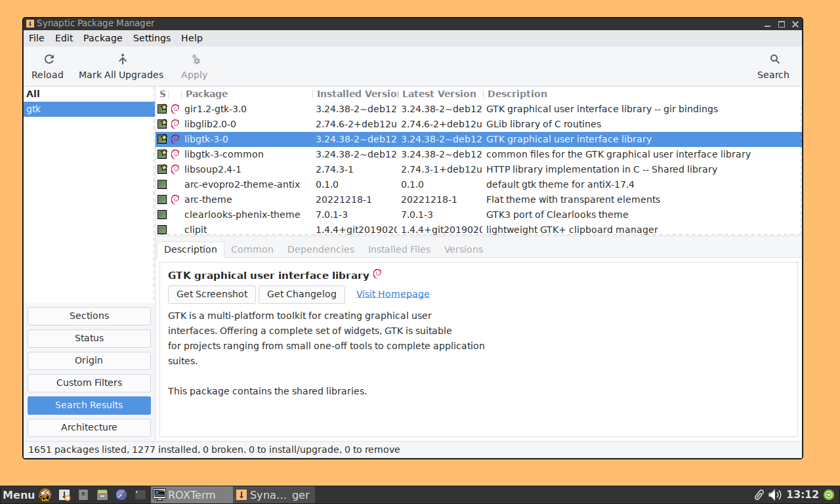Click the Mark All Upgrades icon
The height and width of the screenshot is (504, 840).
point(122,59)
